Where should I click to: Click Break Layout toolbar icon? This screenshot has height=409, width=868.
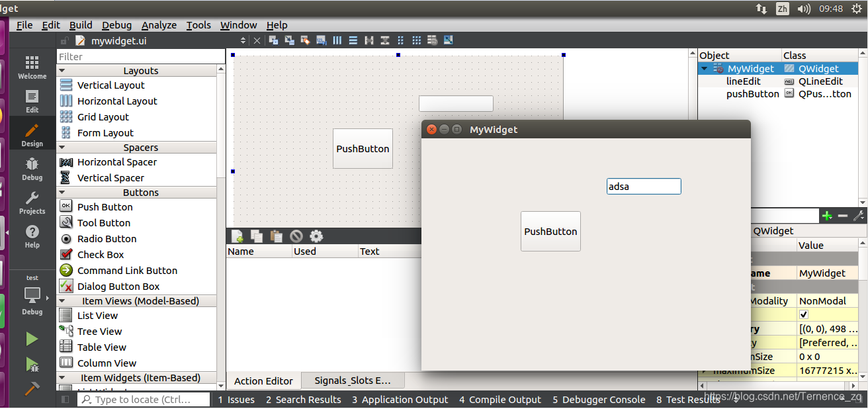pyautogui.click(x=432, y=40)
